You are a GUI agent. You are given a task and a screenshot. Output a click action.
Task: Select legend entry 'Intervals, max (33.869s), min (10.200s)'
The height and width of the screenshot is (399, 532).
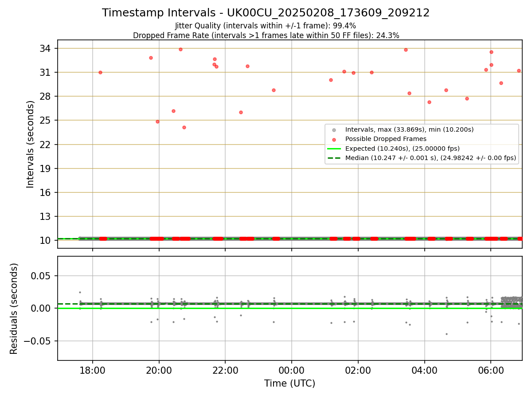(x=409, y=129)
